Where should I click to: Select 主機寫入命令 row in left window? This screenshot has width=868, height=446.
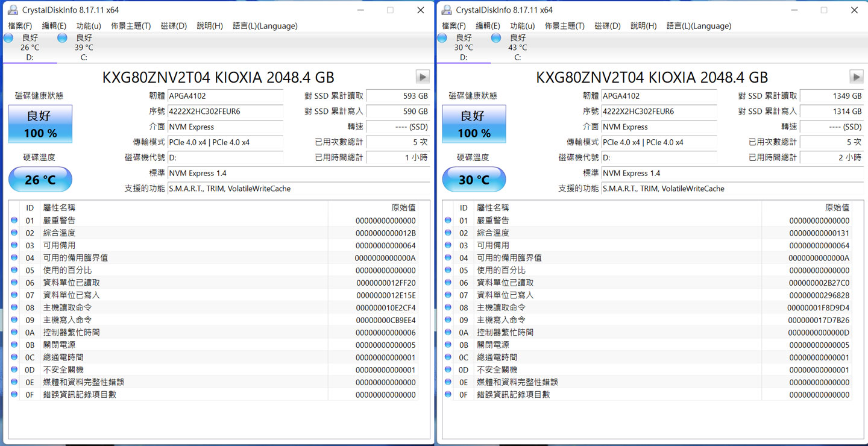(x=214, y=320)
